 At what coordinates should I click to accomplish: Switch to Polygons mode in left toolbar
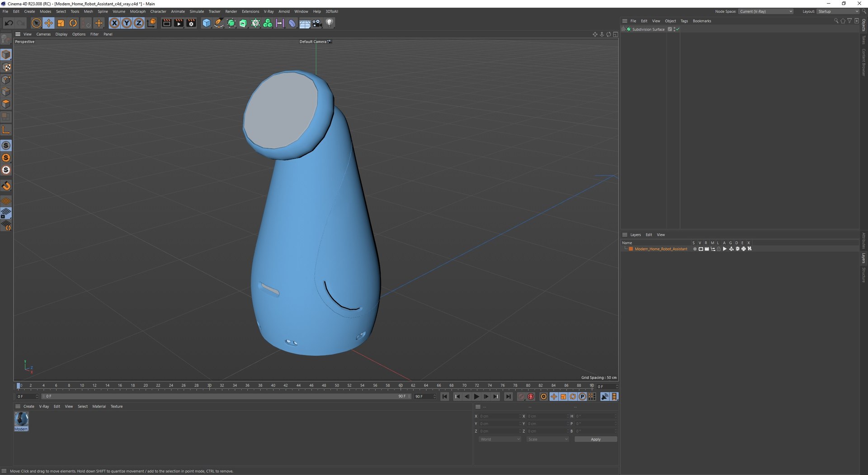(6, 104)
